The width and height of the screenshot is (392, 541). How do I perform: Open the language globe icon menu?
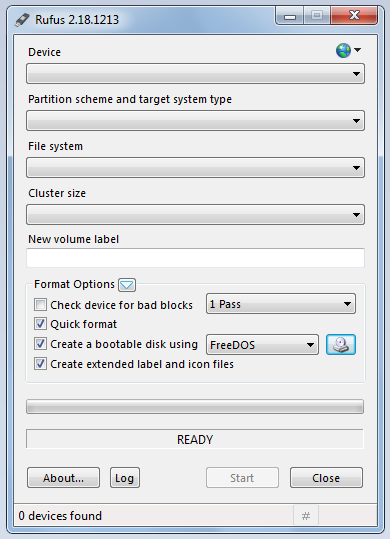348,50
